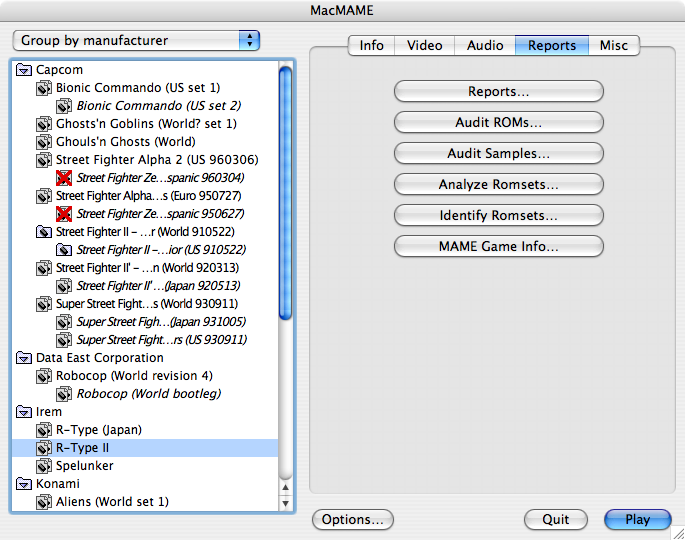Image resolution: width=685 pixels, height=540 pixels.
Task: Click red X icon next to Street Fighter Ze…spanic 960304
Action: 64,178
